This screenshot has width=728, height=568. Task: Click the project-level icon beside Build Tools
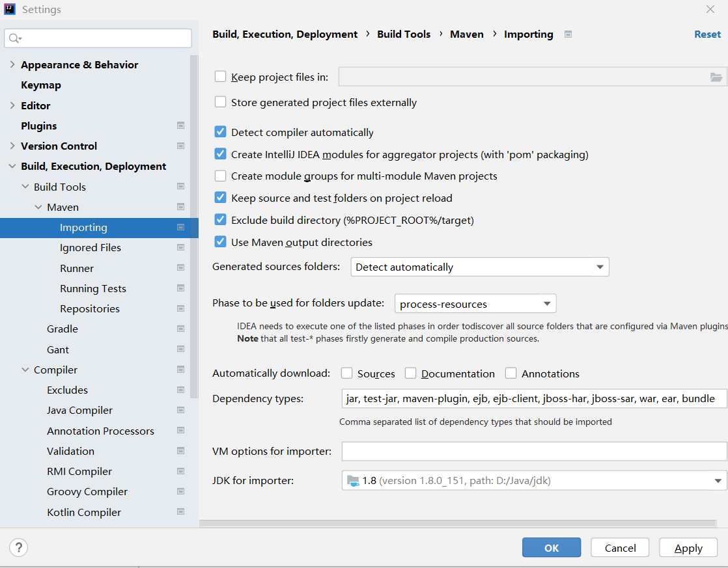point(180,187)
